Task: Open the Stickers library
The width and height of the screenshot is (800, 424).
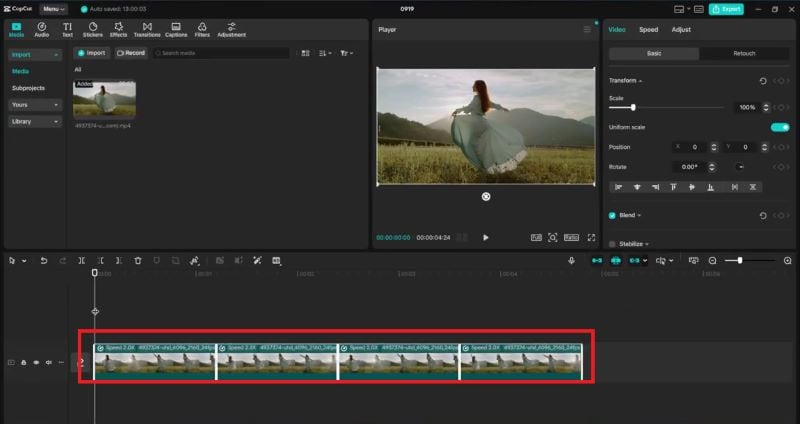Action: point(92,30)
